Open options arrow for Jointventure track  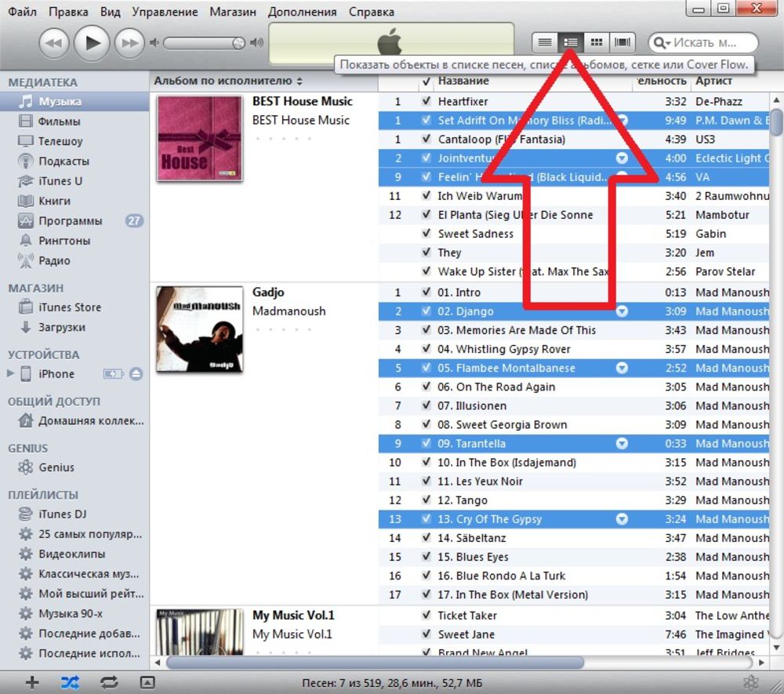(x=622, y=158)
